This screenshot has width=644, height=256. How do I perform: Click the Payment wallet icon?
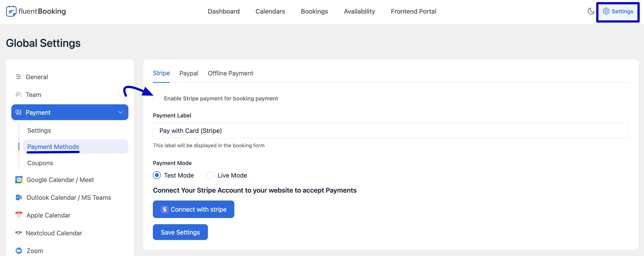tap(19, 112)
